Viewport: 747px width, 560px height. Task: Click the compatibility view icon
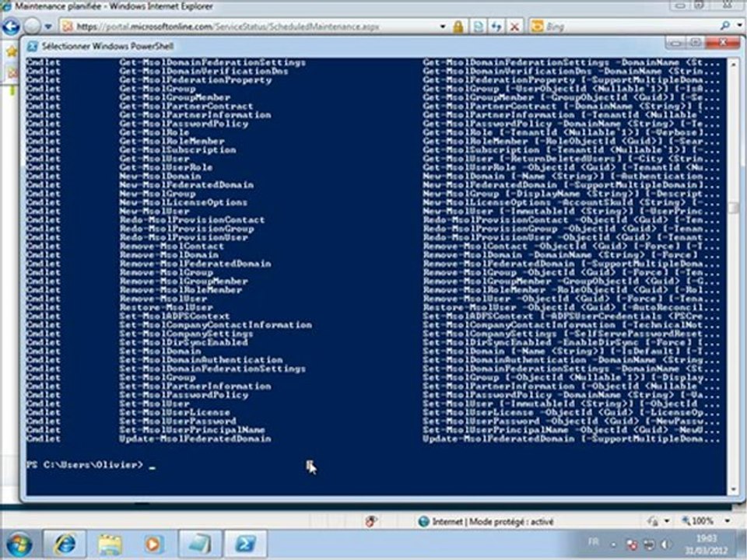[479, 26]
